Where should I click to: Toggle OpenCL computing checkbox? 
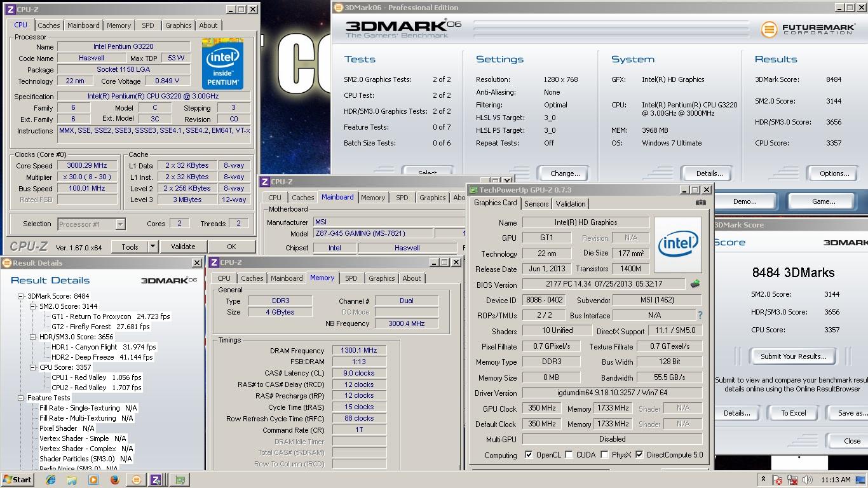529,455
